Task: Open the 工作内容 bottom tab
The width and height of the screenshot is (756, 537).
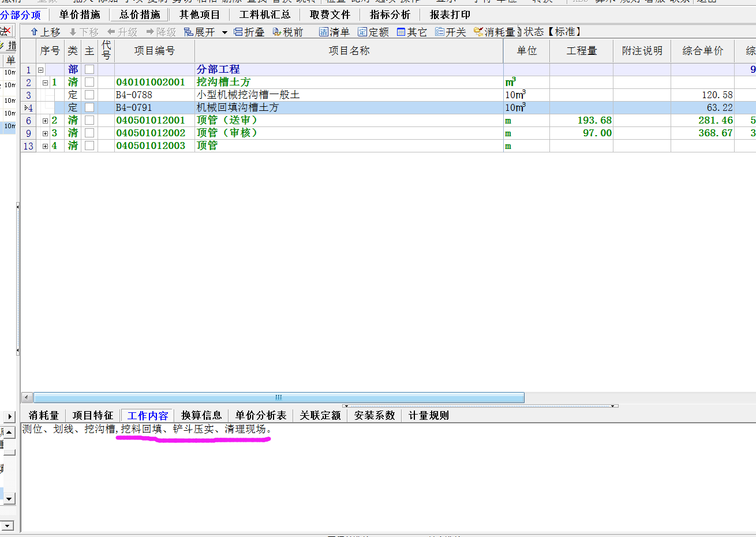Action: (x=148, y=415)
